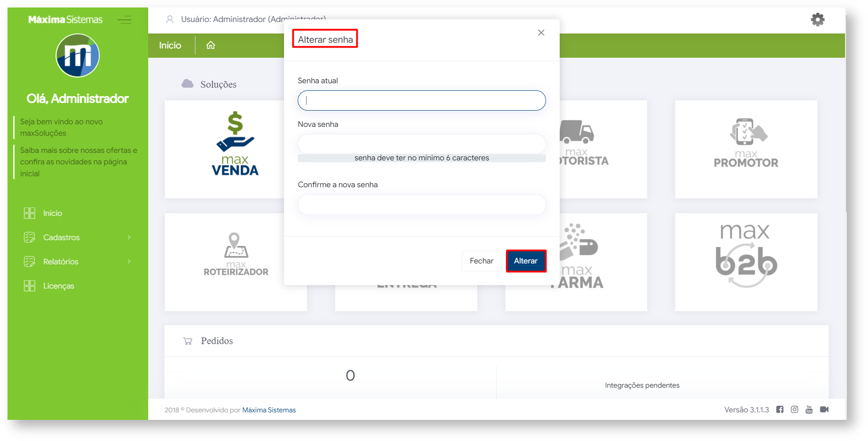Focus the Senha atual input field

point(422,100)
